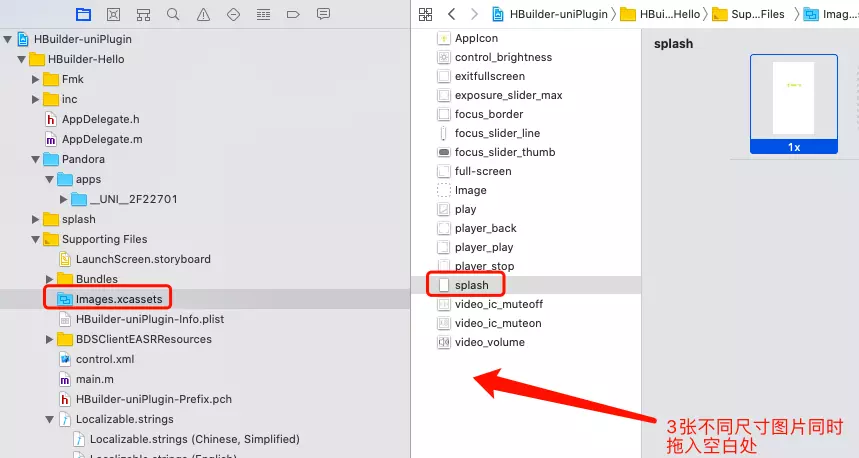Screen dimensions: 859x458
Task: Click the related items grid icon
Action: 425,14
